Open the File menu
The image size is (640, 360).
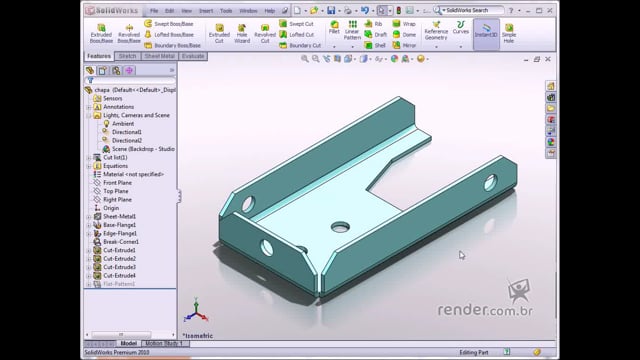[154, 11]
